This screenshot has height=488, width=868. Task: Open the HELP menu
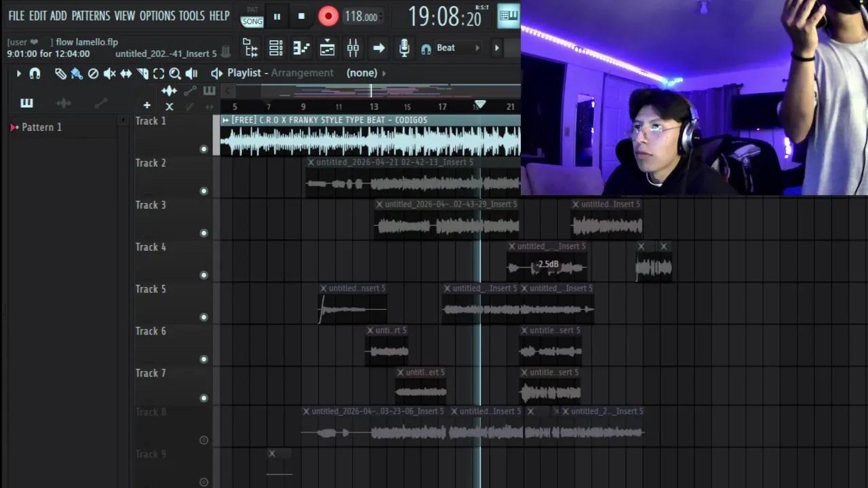click(219, 16)
